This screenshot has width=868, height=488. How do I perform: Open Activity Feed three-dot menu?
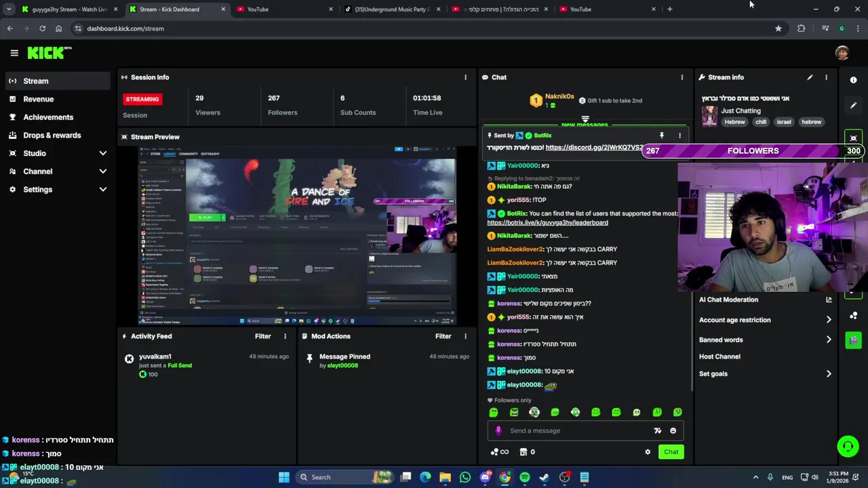[285, 336]
